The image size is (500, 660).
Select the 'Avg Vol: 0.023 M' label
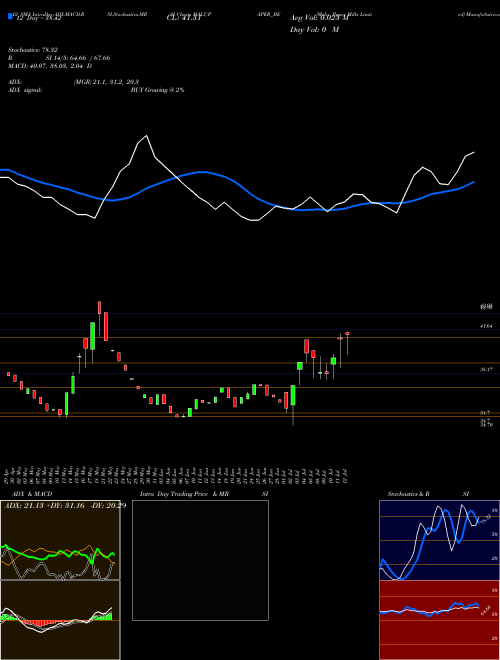(x=319, y=18)
